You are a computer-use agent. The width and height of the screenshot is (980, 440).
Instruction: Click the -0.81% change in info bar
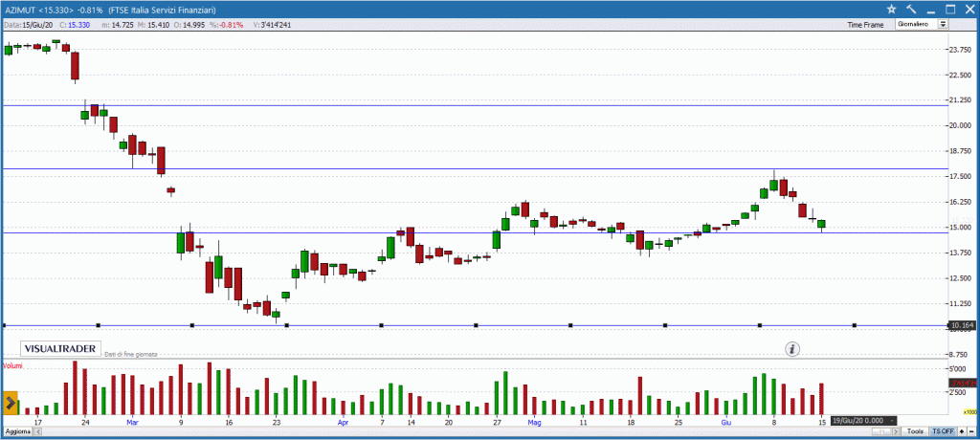point(234,25)
